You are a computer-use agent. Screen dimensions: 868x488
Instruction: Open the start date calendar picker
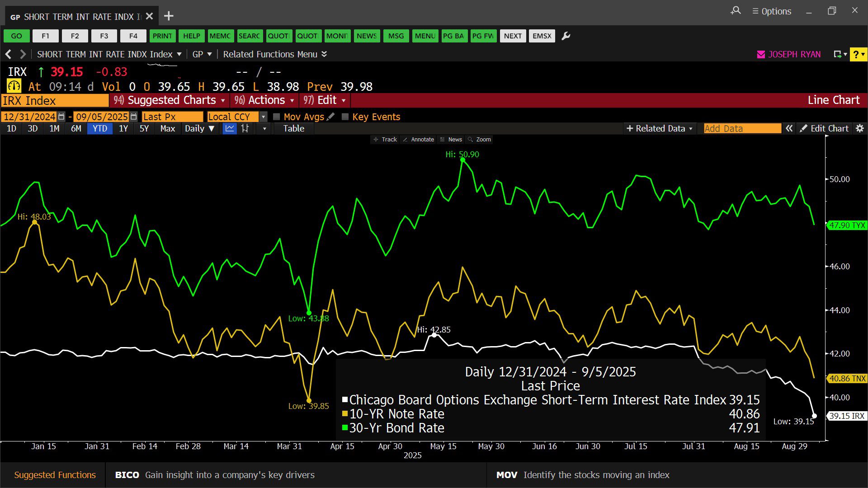pos(61,117)
